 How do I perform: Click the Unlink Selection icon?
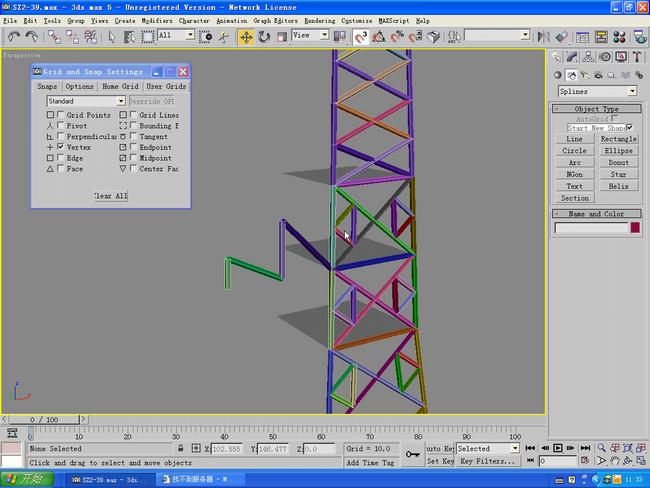[72, 37]
